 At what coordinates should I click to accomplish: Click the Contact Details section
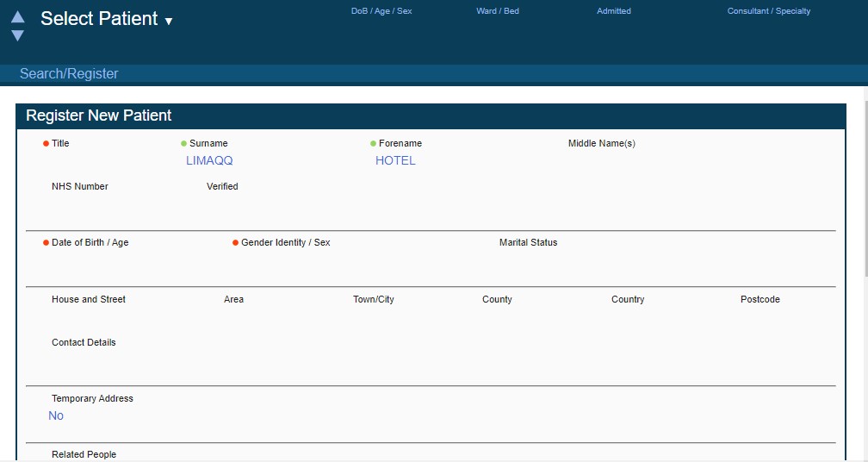pos(84,342)
